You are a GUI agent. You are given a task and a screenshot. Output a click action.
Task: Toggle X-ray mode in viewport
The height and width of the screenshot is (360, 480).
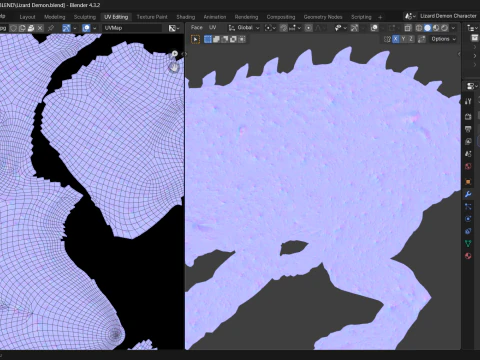coord(407,28)
